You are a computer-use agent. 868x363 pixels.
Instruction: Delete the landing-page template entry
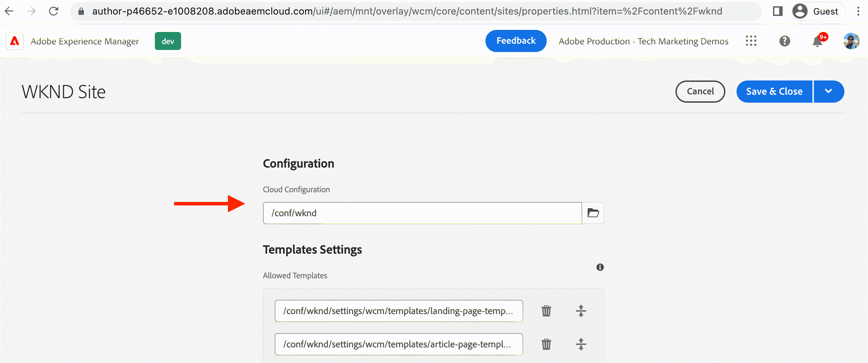tap(547, 311)
